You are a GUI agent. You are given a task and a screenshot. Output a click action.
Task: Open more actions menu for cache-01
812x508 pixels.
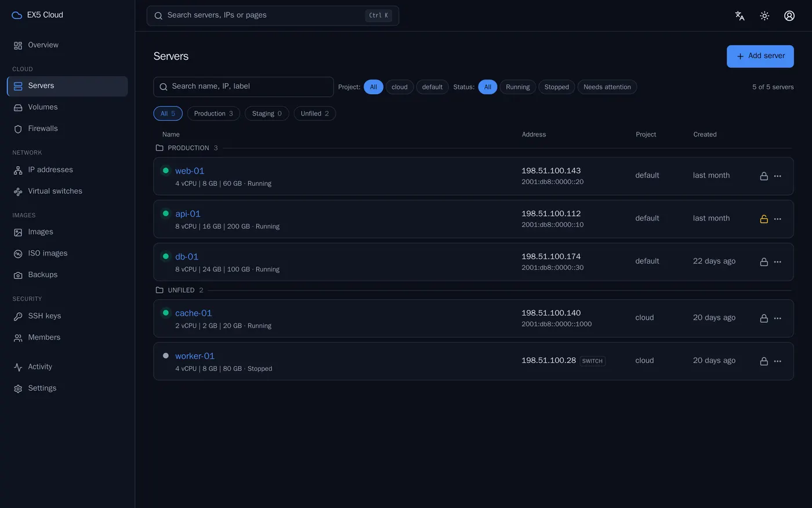click(x=778, y=318)
